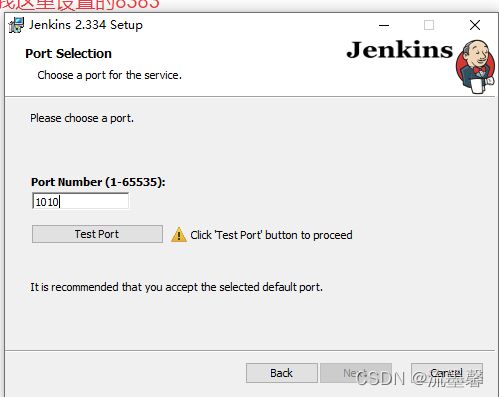Click the recommended default port notice text
This screenshot has height=397, width=499.
[x=177, y=287]
